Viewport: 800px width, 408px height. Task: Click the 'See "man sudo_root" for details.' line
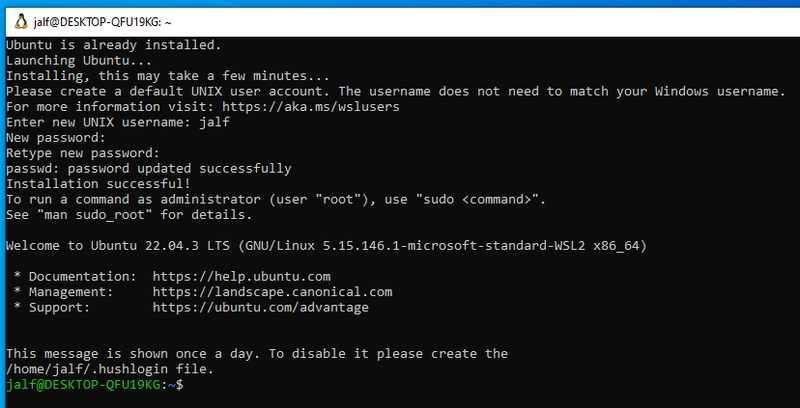click(129, 215)
